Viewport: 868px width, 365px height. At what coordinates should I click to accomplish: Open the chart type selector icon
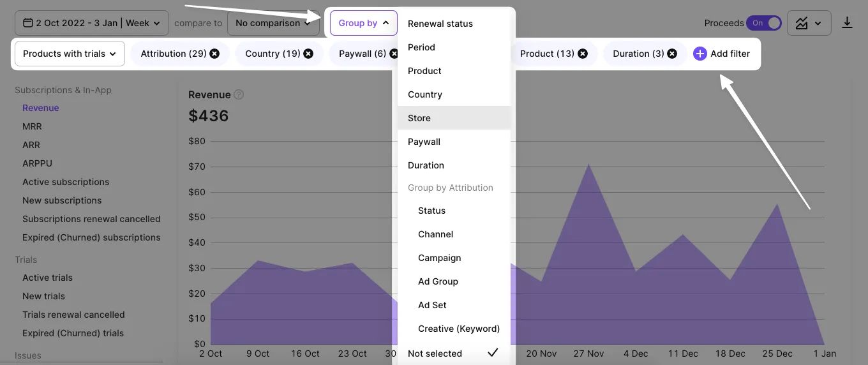(x=809, y=24)
